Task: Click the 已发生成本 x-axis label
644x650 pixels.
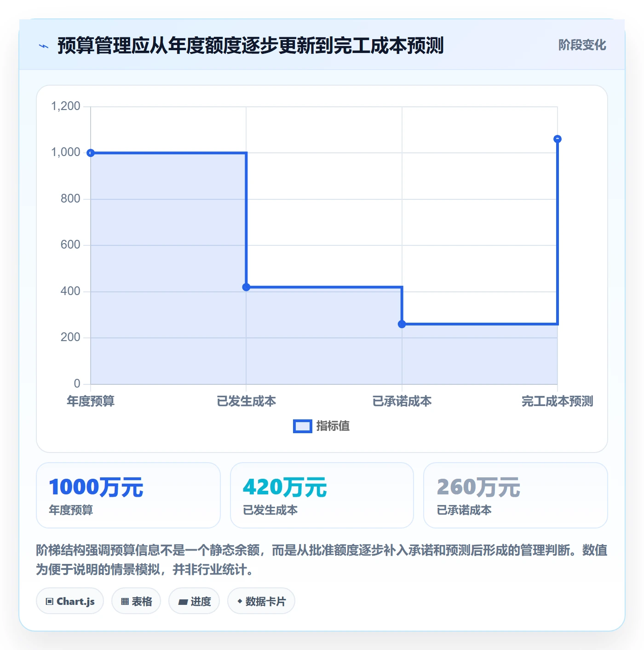Action: pyautogui.click(x=247, y=401)
